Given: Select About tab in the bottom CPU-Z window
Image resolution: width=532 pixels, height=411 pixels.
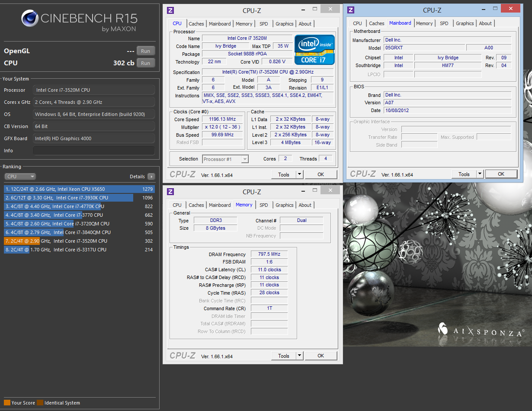Looking at the screenshot, I should coord(305,205).
